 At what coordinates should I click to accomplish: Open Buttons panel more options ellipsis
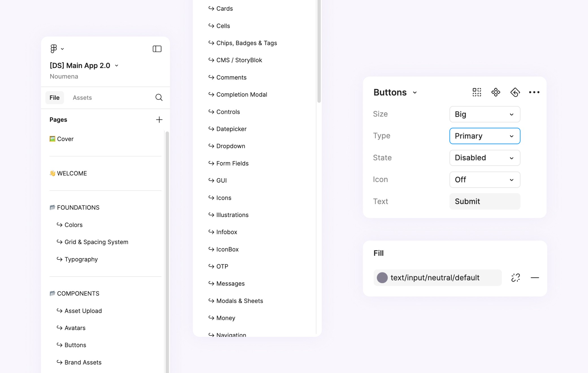(534, 92)
